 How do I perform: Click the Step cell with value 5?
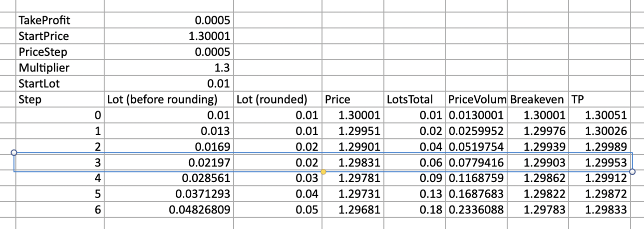(x=59, y=193)
